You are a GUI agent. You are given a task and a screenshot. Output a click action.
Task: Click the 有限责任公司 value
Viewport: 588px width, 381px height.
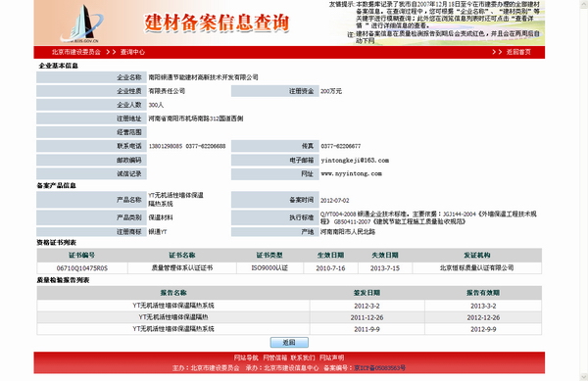(167, 91)
